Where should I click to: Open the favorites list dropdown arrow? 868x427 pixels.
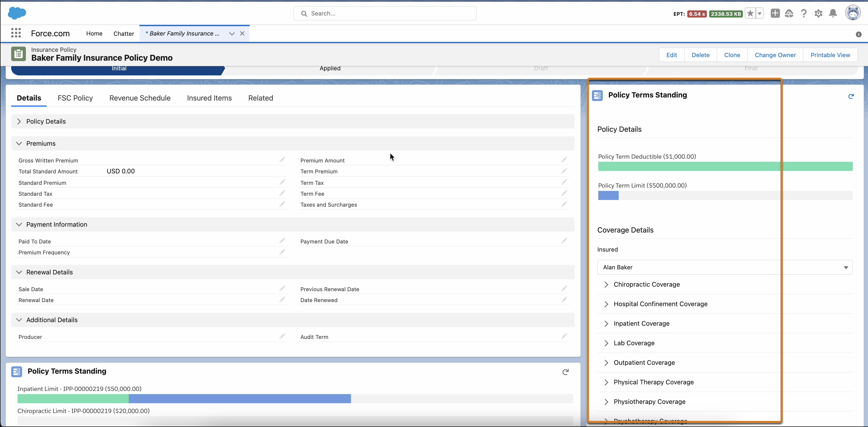click(x=759, y=13)
